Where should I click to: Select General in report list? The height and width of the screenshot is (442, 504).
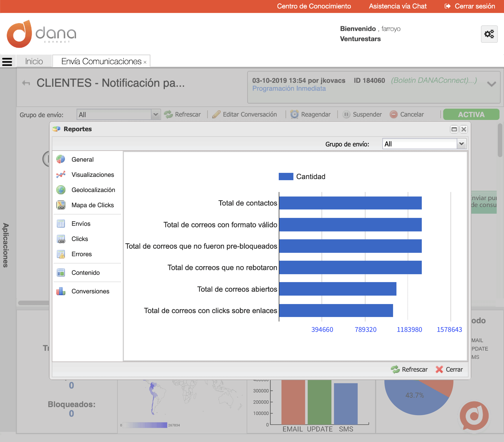83,160
